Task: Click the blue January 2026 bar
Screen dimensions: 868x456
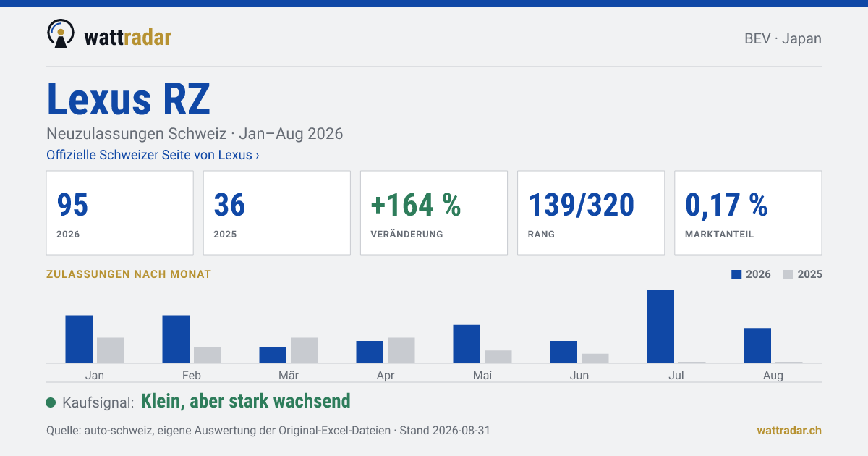Action: 79,339
